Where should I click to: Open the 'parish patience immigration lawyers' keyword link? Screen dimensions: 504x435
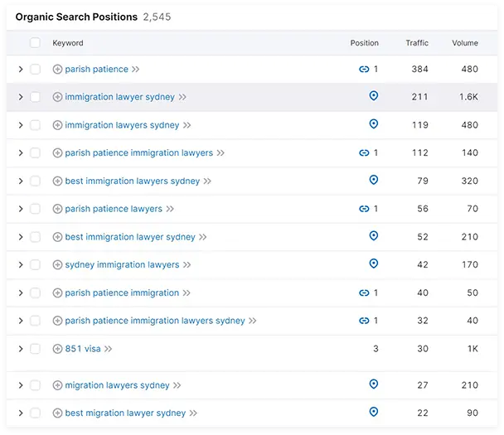(138, 153)
